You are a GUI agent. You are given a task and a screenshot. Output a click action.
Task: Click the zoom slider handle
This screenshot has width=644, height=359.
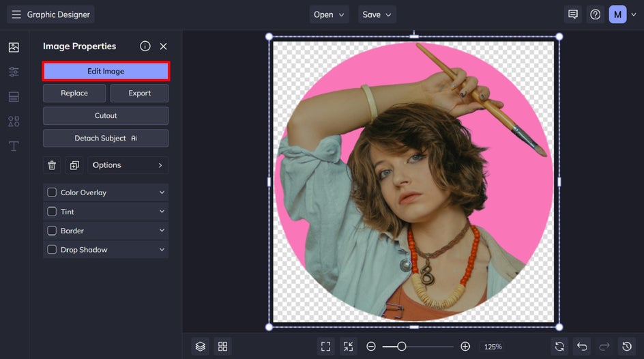pyautogui.click(x=402, y=347)
